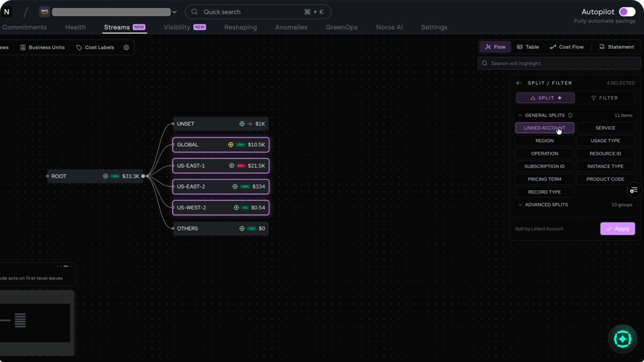Viewport: 644px width, 362px height.
Task: Select the LINKED ACCOUNT split
Action: tap(545, 128)
